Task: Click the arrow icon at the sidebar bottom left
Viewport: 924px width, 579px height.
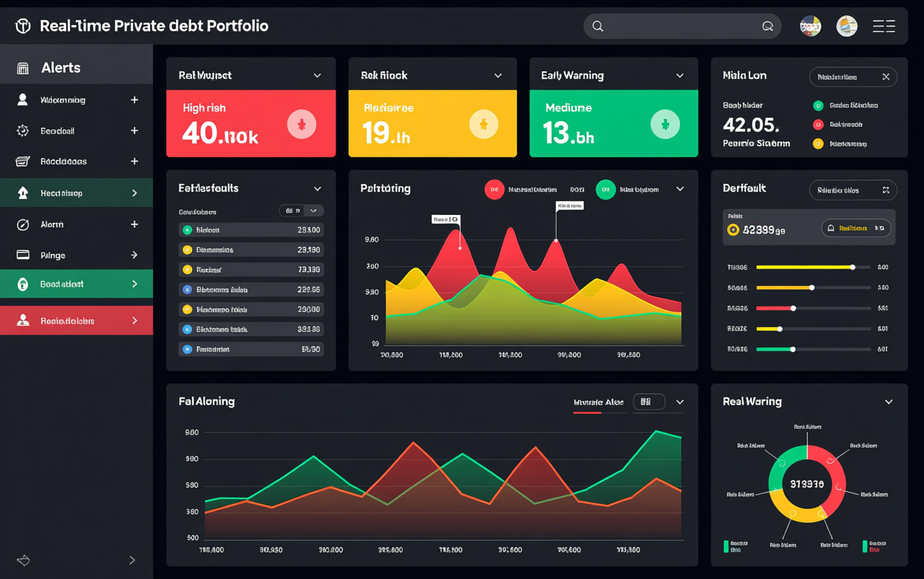Action: tap(24, 560)
